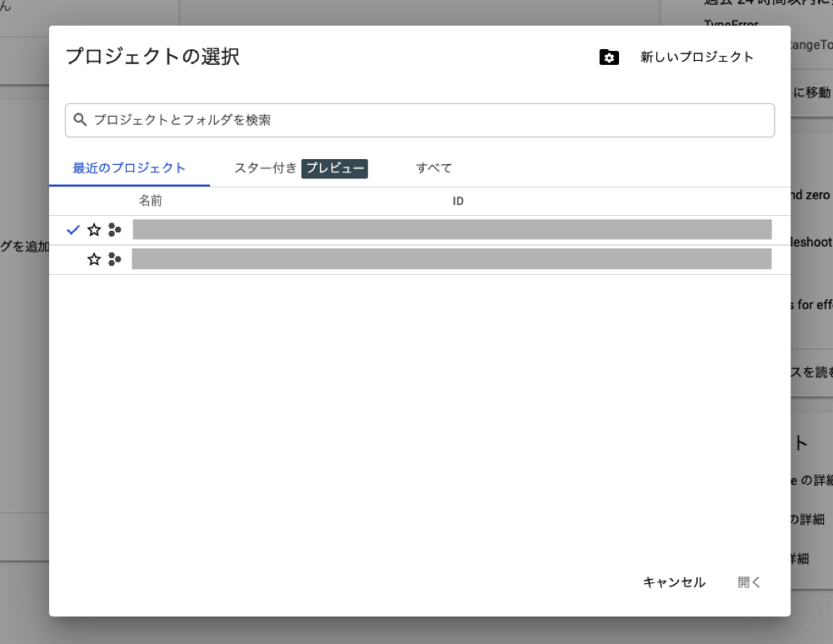Click the checkmark beside the selected project
The height and width of the screenshot is (644, 833).
(x=73, y=229)
